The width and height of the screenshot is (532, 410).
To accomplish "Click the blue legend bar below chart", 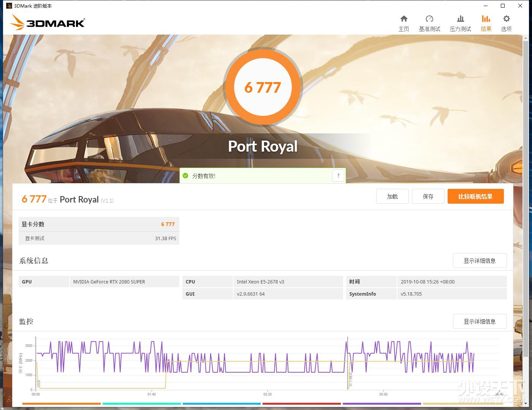I will (x=222, y=404).
